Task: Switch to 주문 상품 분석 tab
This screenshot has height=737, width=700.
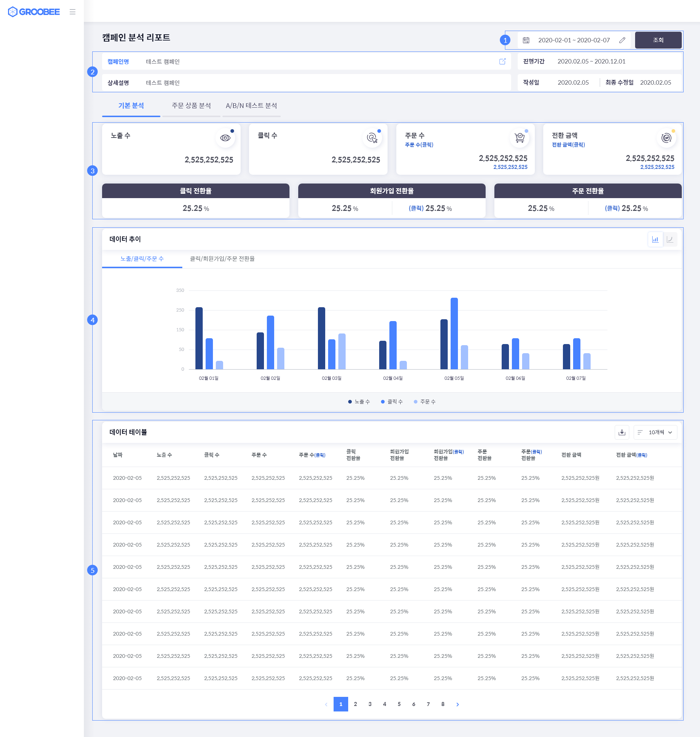Action: [191, 106]
